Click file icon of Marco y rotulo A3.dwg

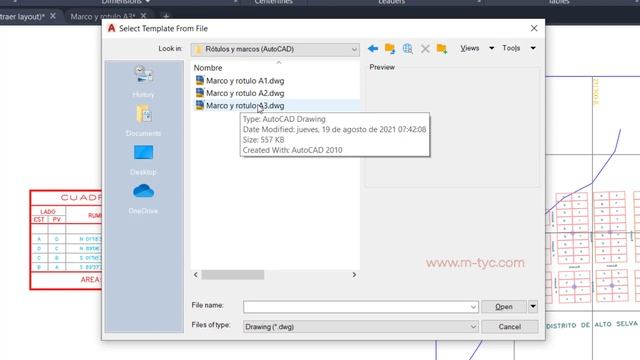pos(200,105)
